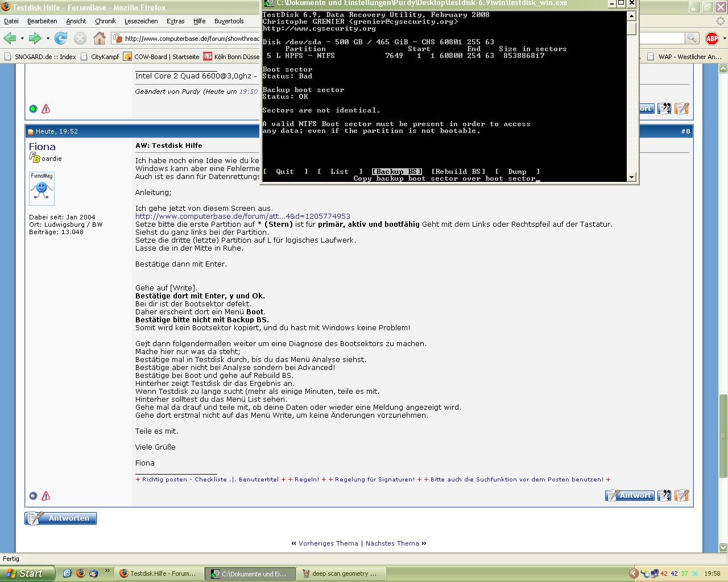The width and height of the screenshot is (728, 582).
Task: Go to Vorheriges Thema
Action: coord(328,543)
